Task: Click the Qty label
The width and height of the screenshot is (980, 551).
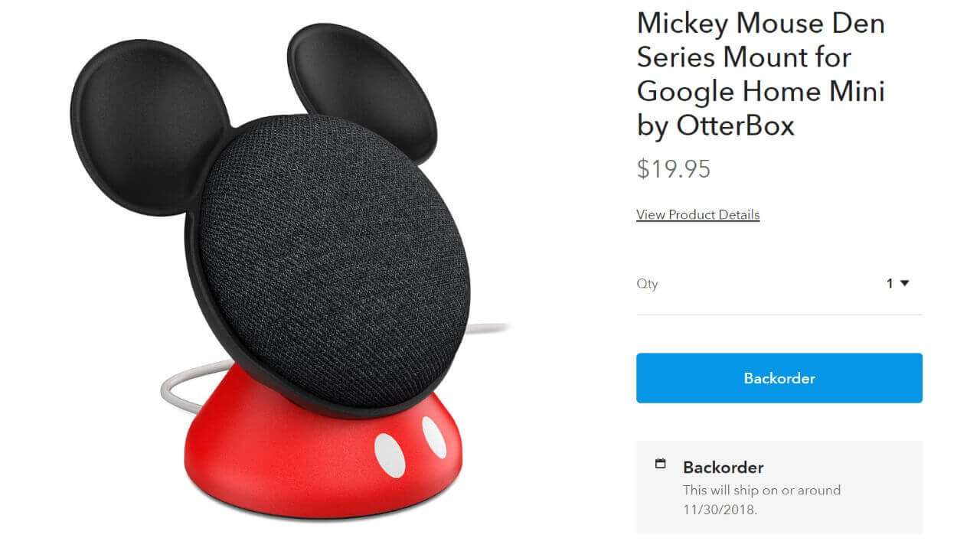Action: [x=647, y=284]
